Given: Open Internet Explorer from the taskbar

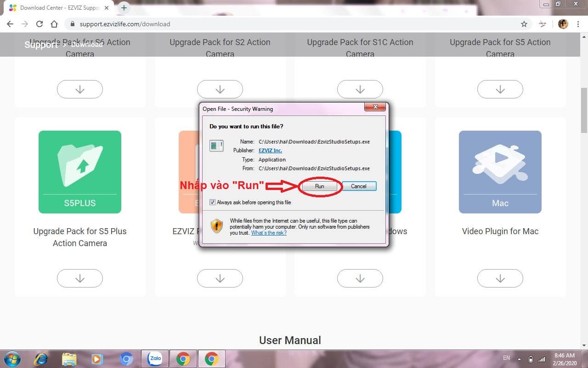Looking at the screenshot, I should point(41,359).
